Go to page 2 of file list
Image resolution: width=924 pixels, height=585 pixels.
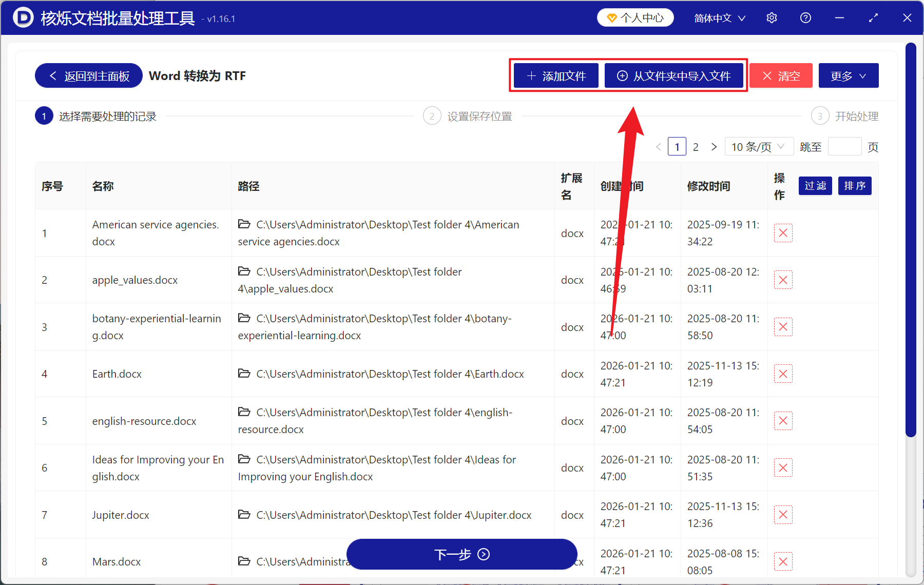pyautogui.click(x=696, y=146)
